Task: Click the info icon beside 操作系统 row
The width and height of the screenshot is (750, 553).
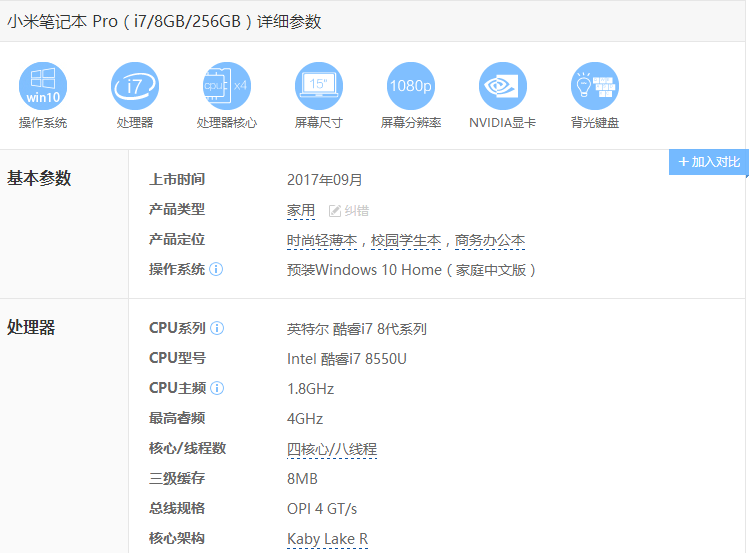Action: coord(216,269)
